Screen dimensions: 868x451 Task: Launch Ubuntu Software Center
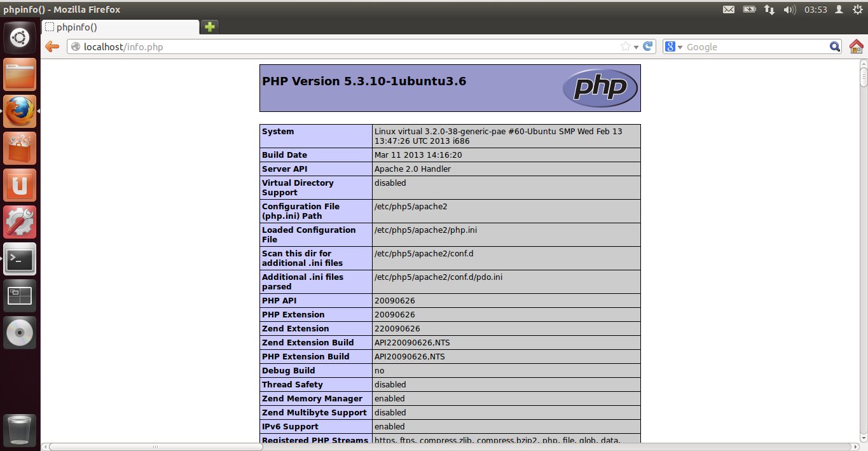20,149
